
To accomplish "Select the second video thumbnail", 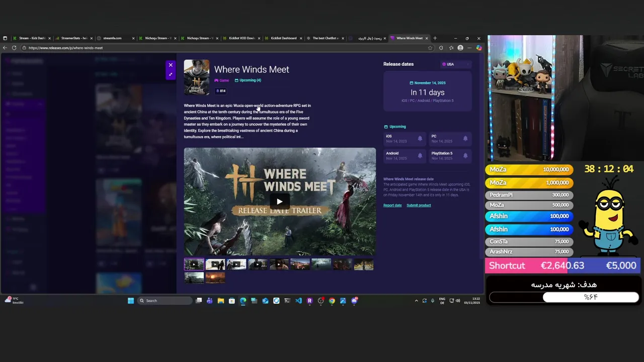I will tap(215, 264).
